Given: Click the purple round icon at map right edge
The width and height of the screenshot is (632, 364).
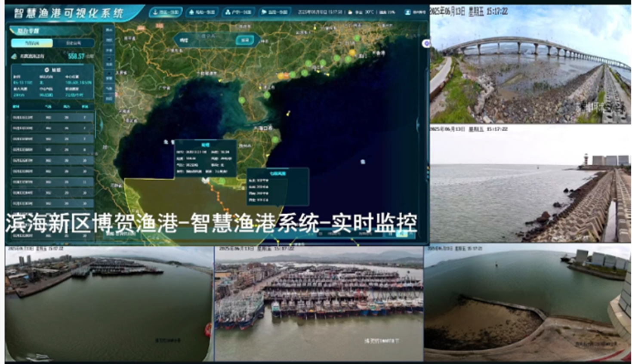Looking at the screenshot, I should (426, 43).
